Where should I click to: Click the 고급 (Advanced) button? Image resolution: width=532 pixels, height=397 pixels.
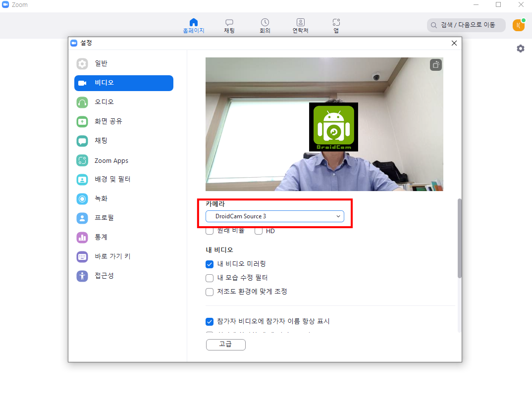tap(226, 345)
